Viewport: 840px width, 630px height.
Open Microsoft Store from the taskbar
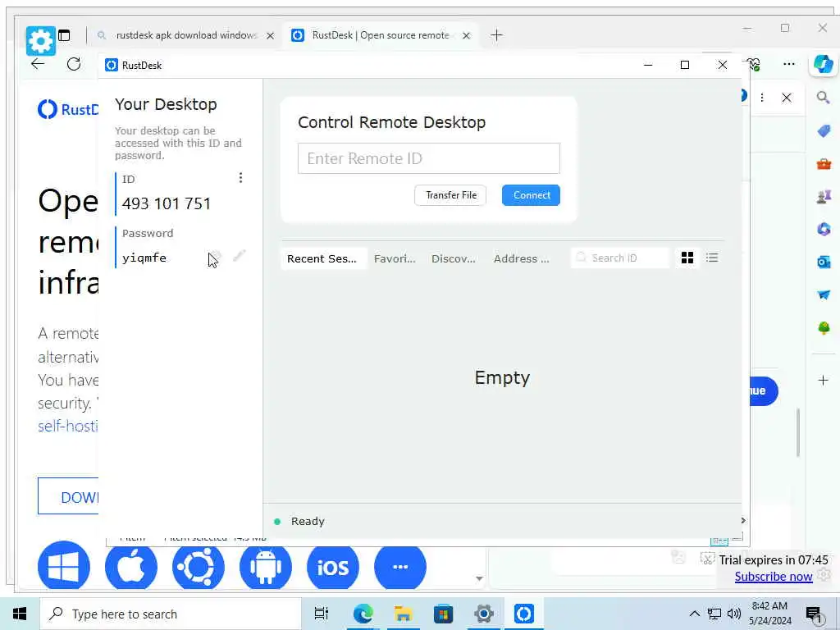443,614
